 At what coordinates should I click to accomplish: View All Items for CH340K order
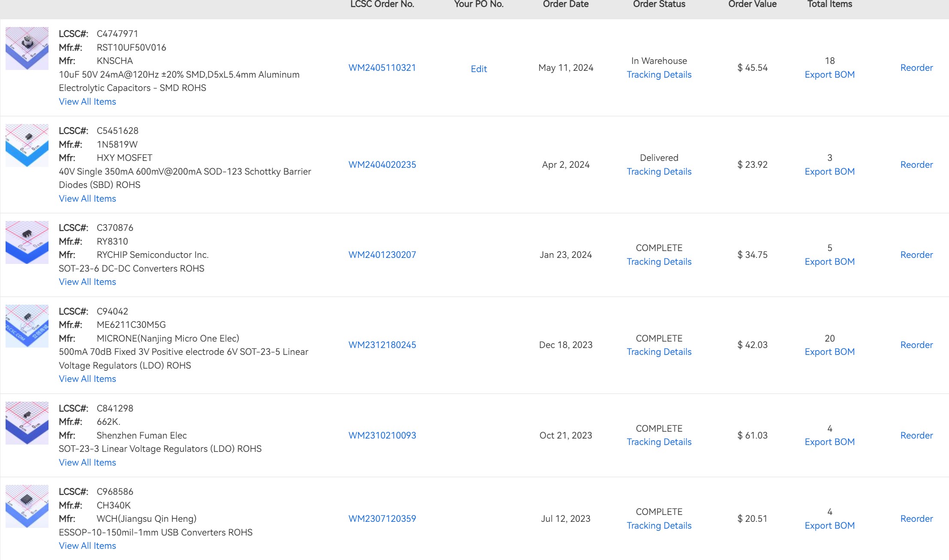click(87, 546)
